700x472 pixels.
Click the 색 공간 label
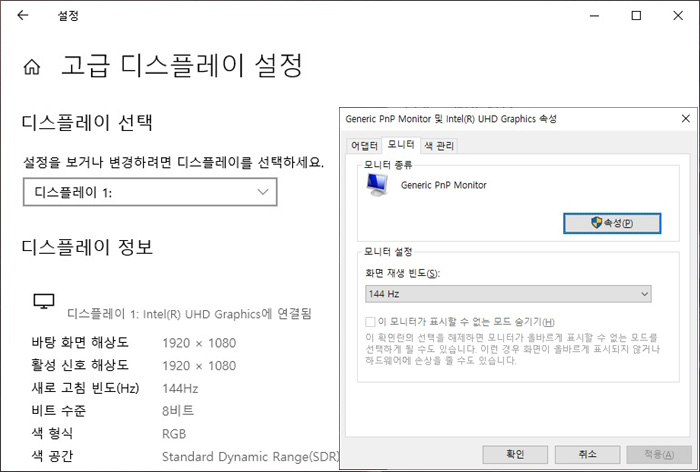pos(52,456)
